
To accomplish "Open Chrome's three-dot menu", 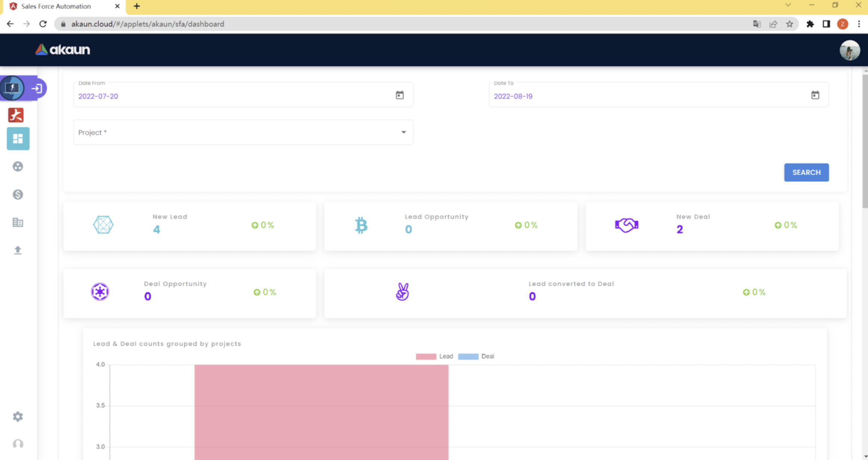I will pos(859,24).
